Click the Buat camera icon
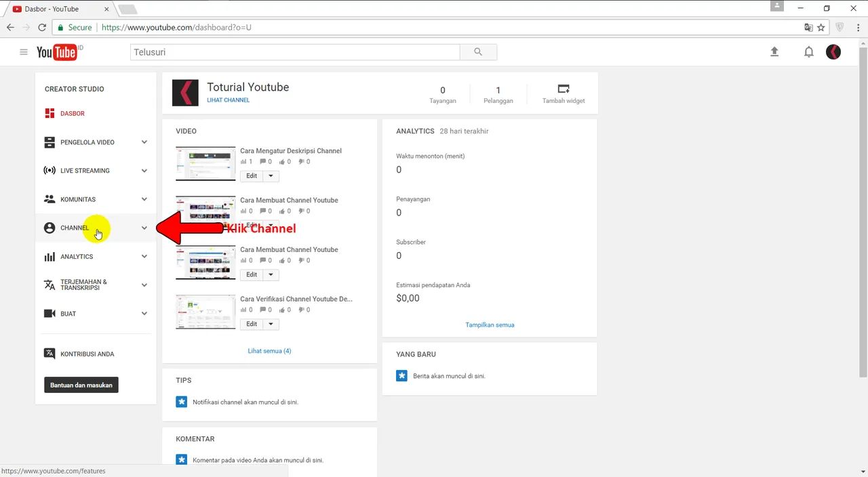 [x=50, y=314]
